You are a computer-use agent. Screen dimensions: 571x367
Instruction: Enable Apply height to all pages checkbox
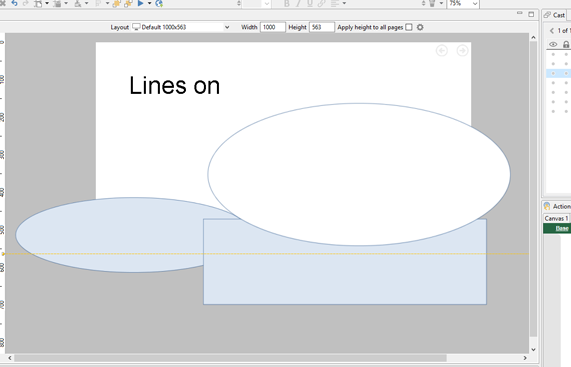tap(409, 27)
